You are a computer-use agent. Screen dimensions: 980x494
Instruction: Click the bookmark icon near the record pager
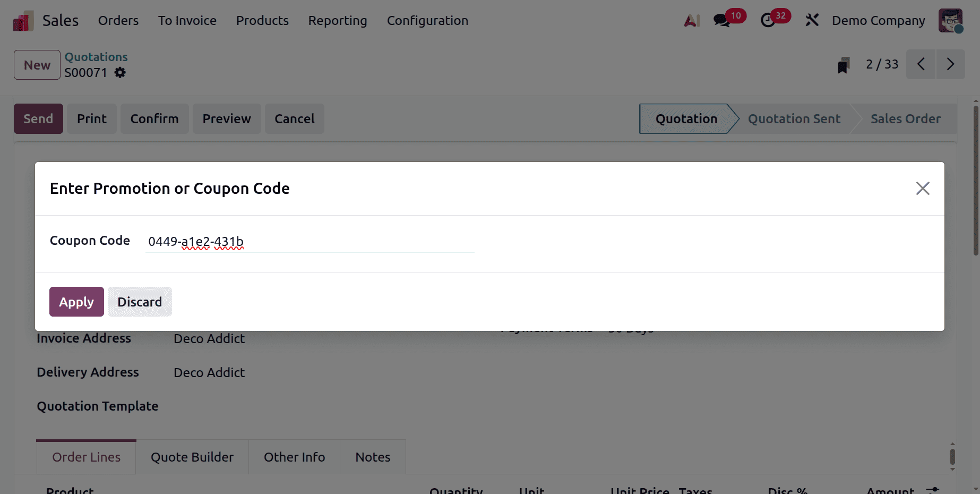coord(843,64)
